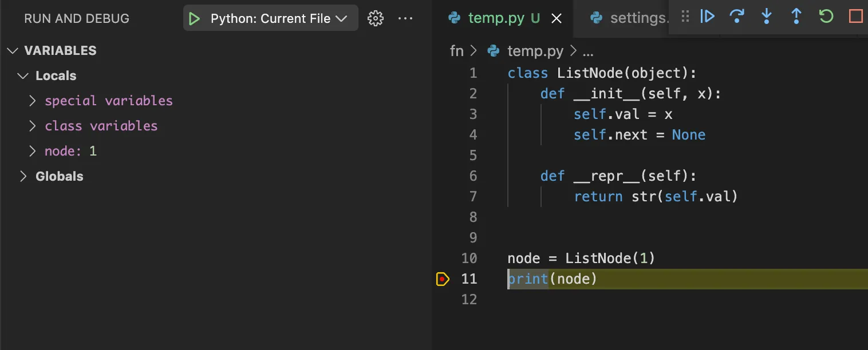Toggle the breakpoint on line 11
Image resolution: width=868 pixels, height=350 pixels.
443,279
